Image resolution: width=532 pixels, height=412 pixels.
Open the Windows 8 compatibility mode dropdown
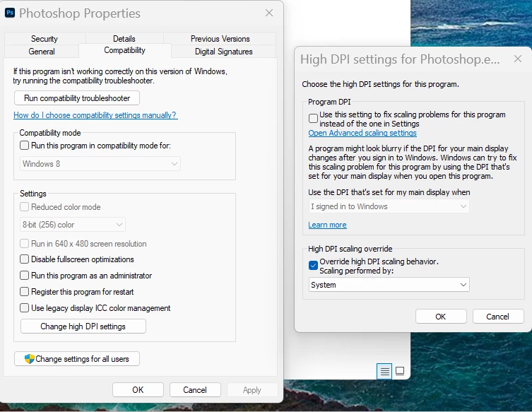tap(100, 163)
